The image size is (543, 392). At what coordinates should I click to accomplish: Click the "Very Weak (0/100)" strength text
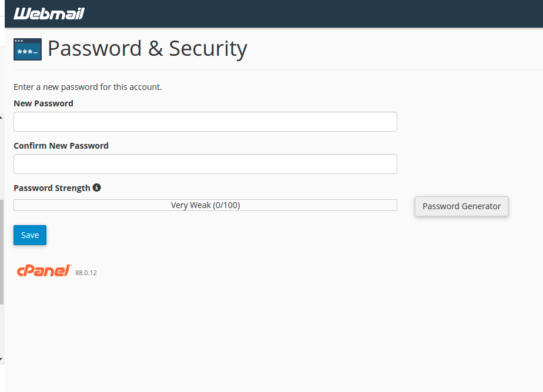coord(205,205)
